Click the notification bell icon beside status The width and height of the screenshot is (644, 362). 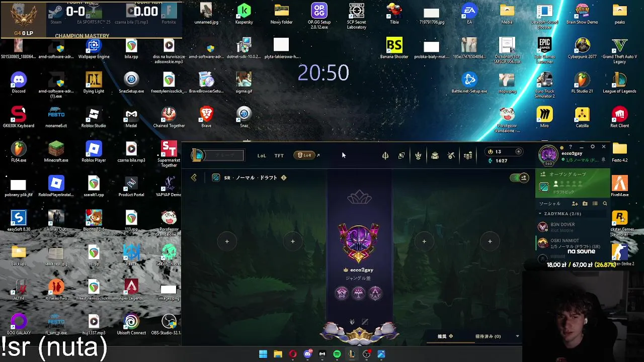click(603, 160)
